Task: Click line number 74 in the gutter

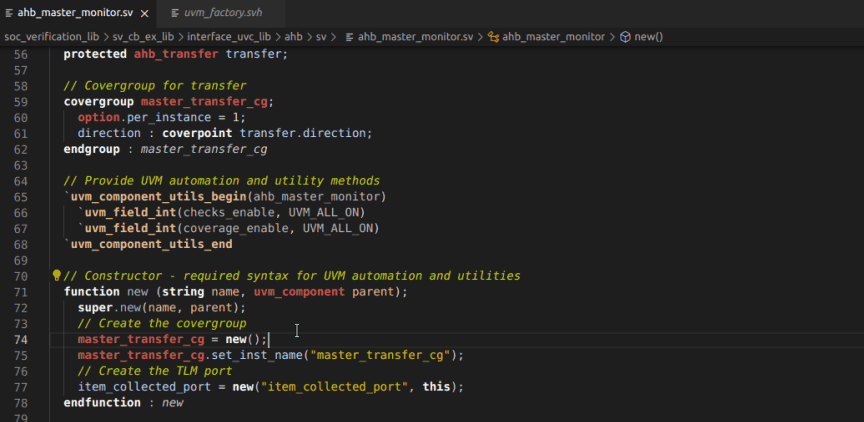Action: coord(21,339)
